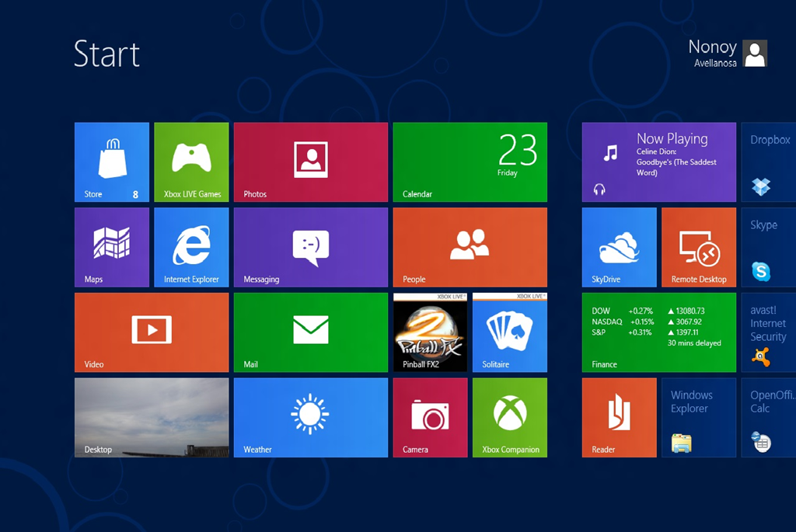Open Xbox Companion tile

pos(509,417)
